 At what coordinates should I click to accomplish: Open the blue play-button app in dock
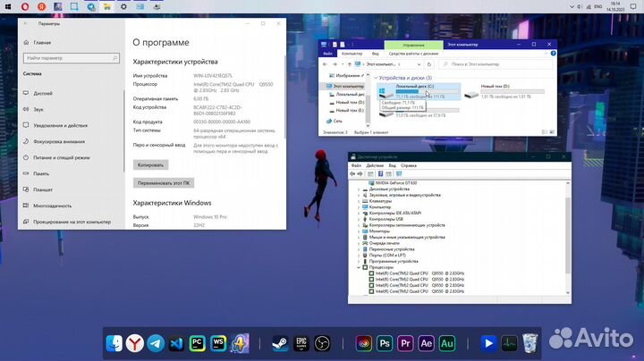488,343
